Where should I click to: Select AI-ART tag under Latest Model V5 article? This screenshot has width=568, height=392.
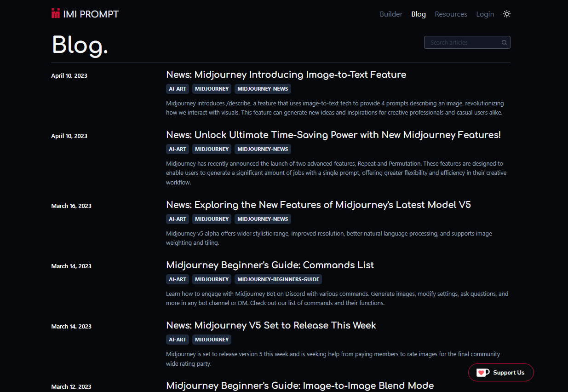tap(178, 219)
